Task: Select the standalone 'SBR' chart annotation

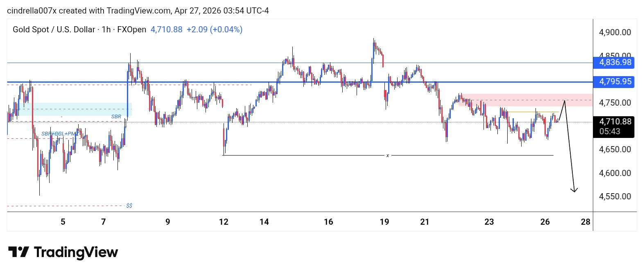Action: tap(116, 117)
